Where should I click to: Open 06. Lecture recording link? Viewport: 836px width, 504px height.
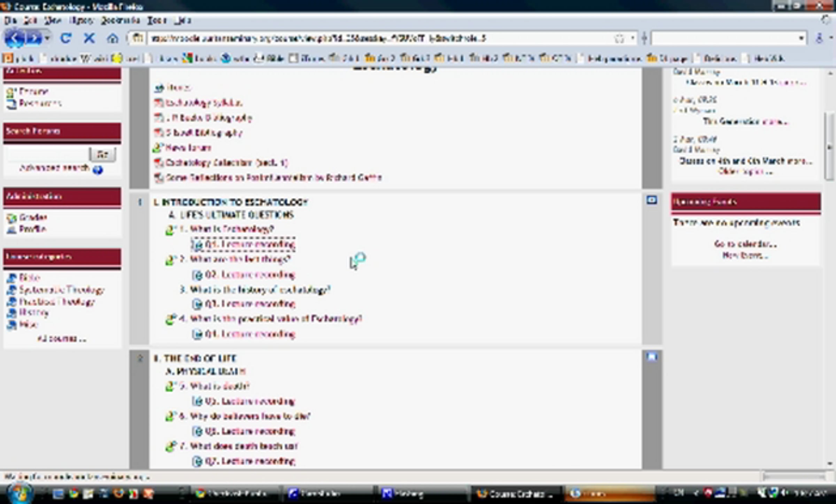[x=250, y=432]
